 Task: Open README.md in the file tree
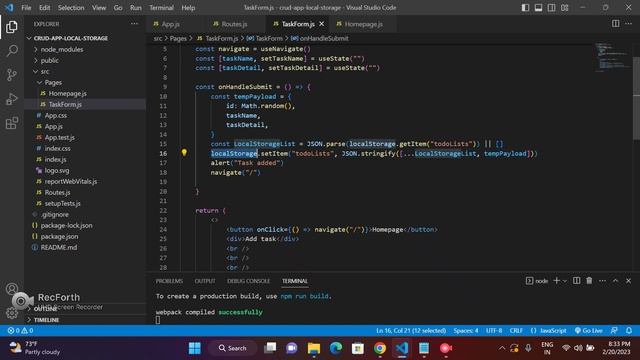59,247
